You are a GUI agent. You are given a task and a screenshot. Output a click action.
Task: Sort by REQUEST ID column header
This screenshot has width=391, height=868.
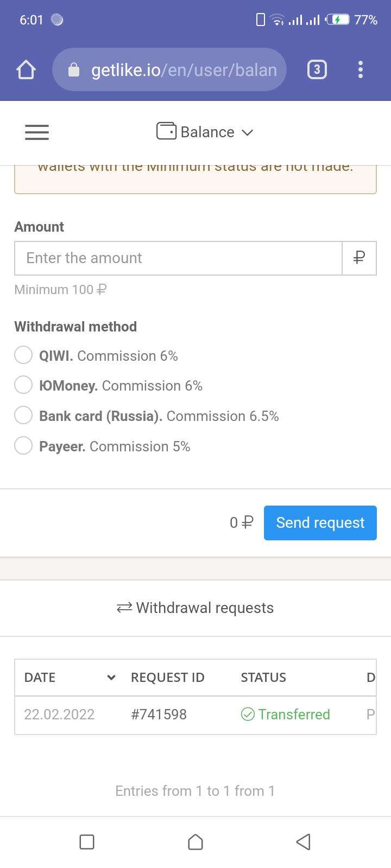point(168,678)
